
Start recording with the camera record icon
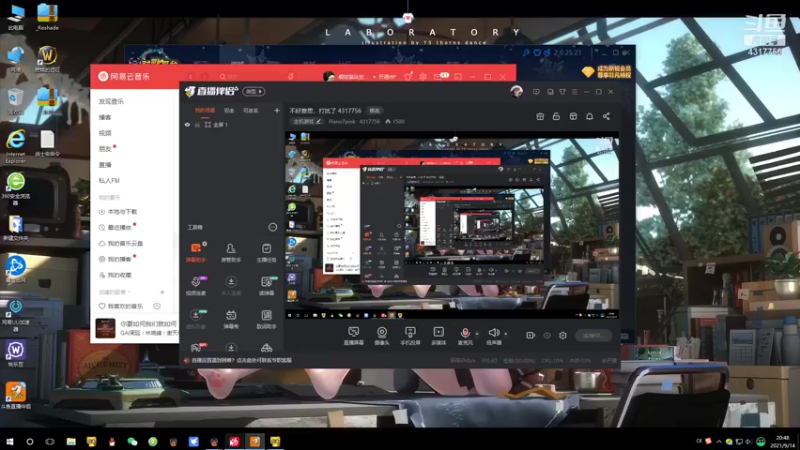click(531, 335)
